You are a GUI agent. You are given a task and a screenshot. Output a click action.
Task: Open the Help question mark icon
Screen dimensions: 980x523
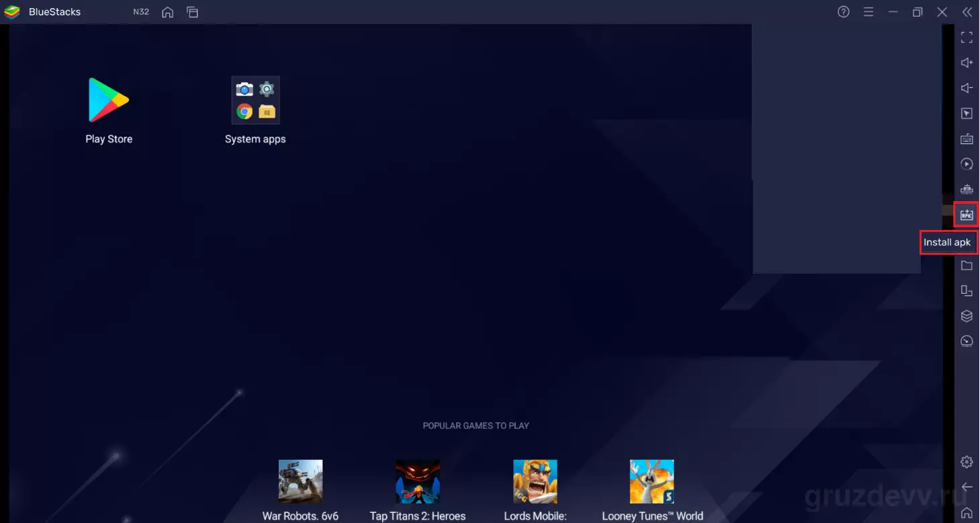coord(844,12)
